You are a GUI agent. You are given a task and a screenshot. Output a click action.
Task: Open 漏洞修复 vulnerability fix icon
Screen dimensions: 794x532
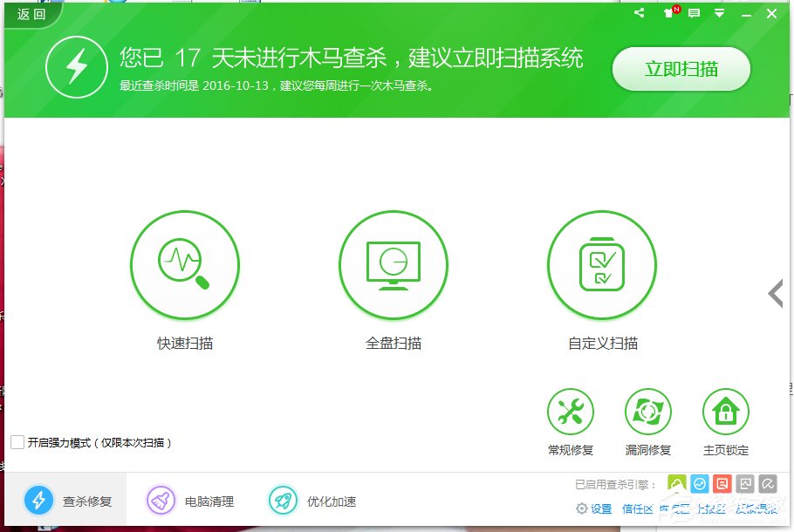648,409
